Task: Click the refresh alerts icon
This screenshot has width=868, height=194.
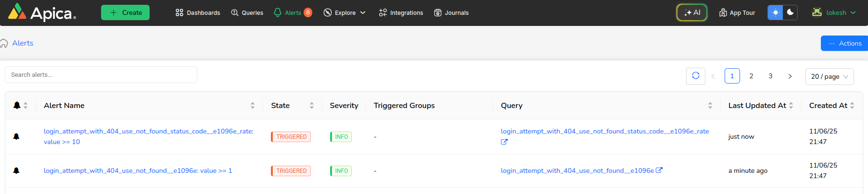Action: (x=695, y=76)
